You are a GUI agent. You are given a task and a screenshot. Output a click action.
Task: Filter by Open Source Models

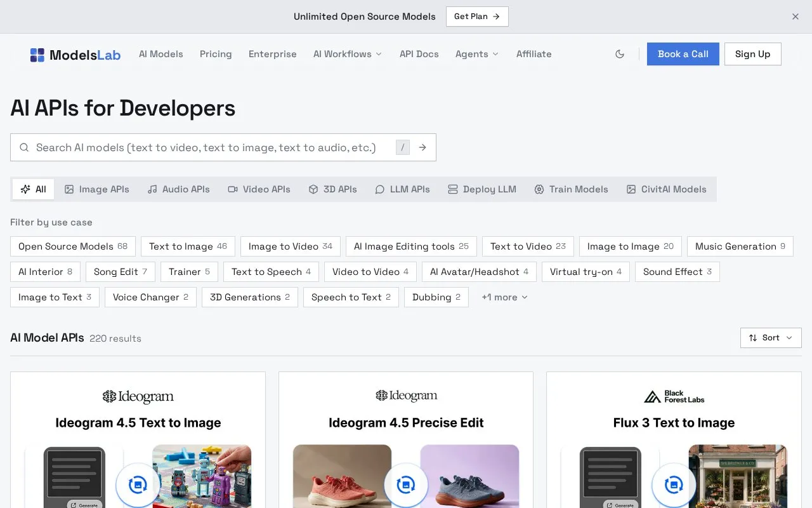tap(73, 246)
